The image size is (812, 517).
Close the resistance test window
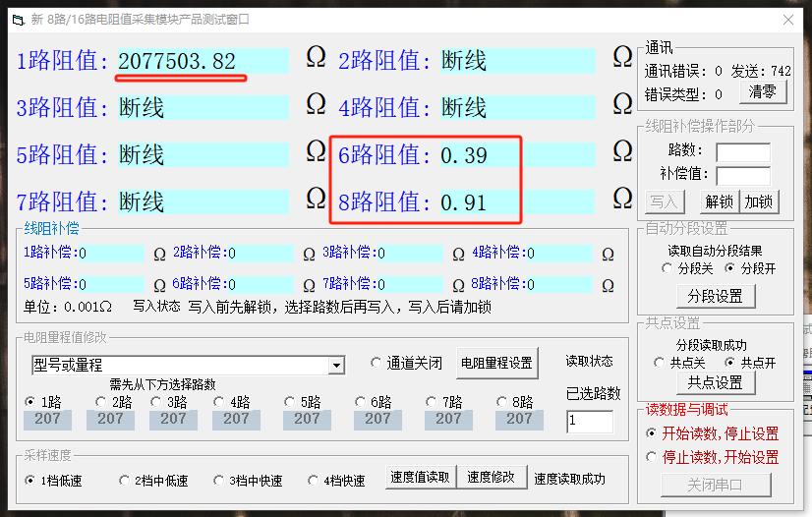(786, 19)
